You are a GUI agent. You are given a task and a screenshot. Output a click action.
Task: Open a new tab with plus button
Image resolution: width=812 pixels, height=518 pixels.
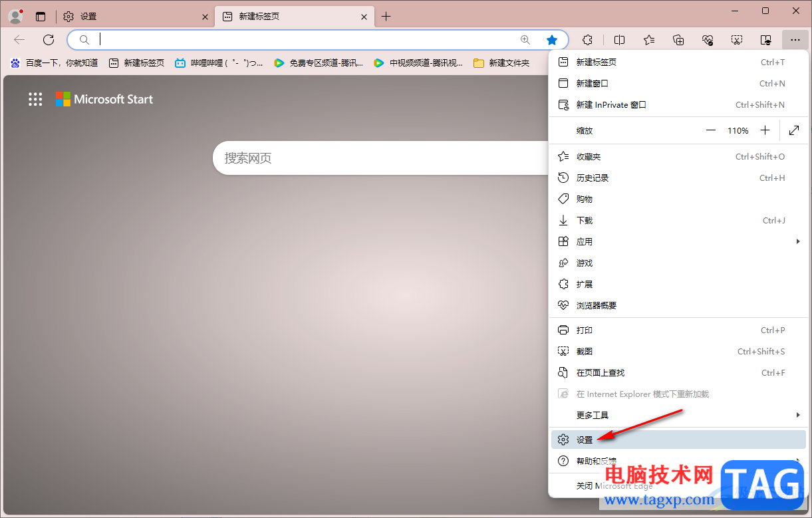[x=386, y=17]
